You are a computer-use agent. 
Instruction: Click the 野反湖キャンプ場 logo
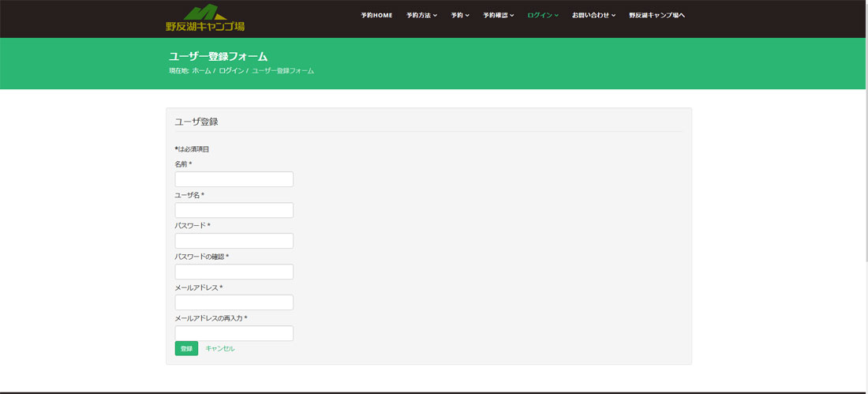[x=205, y=18]
